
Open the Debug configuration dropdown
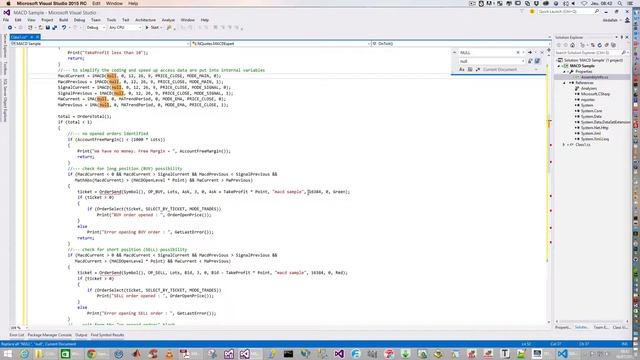click(96, 27)
